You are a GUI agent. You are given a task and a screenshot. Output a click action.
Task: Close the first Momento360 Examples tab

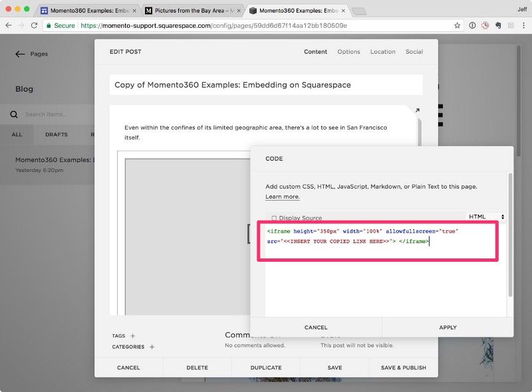134,11
